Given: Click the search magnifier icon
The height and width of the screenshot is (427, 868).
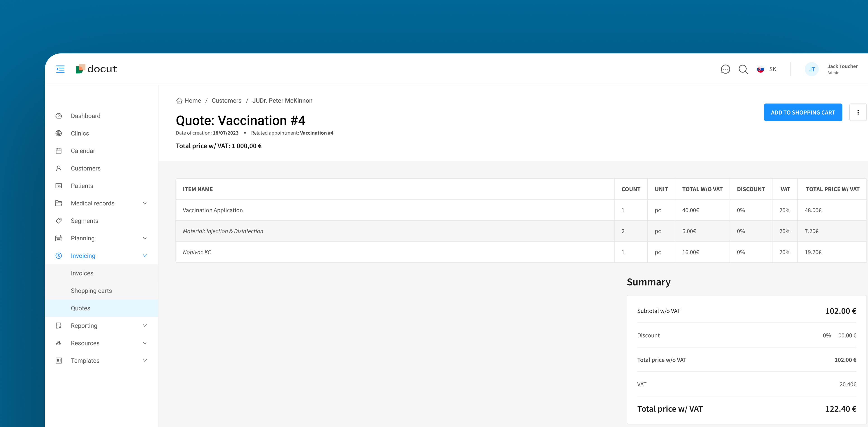Looking at the screenshot, I should click(x=743, y=69).
